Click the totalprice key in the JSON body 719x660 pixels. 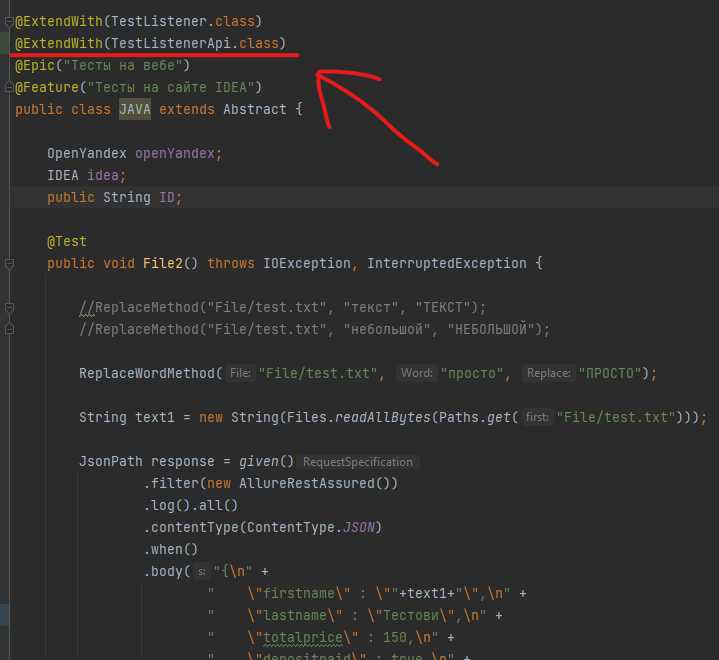303,638
